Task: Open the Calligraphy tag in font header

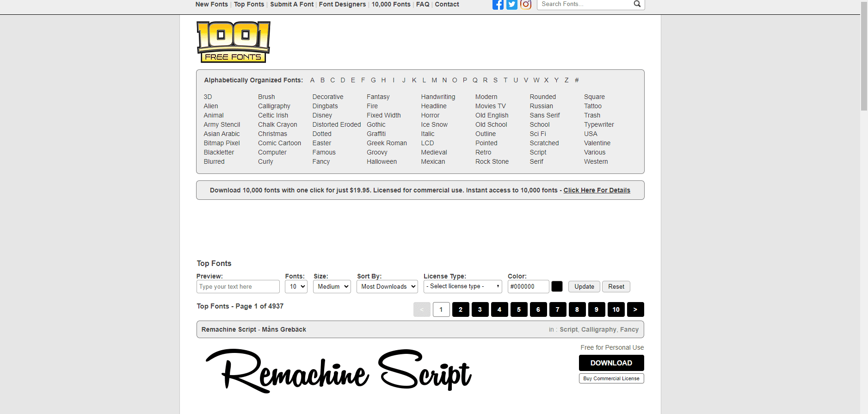Action: 599,329
